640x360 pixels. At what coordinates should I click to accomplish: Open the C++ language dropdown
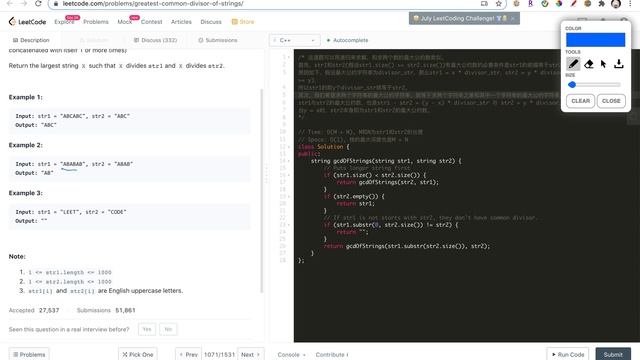pos(294,40)
